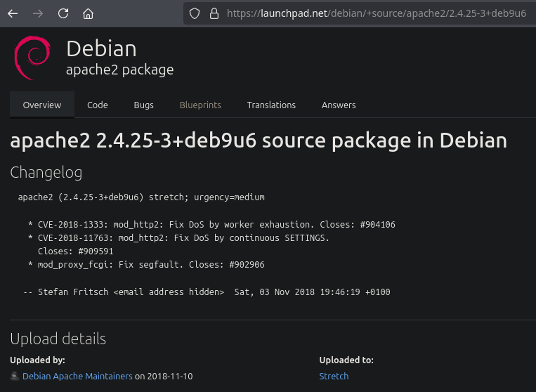Click the Debian heading title

[101, 48]
